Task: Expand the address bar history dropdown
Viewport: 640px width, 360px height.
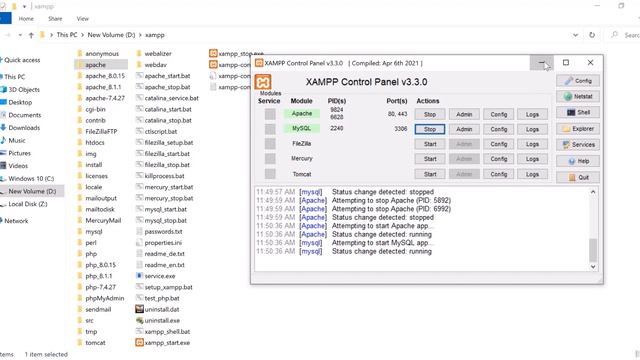Action: point(575,35)
